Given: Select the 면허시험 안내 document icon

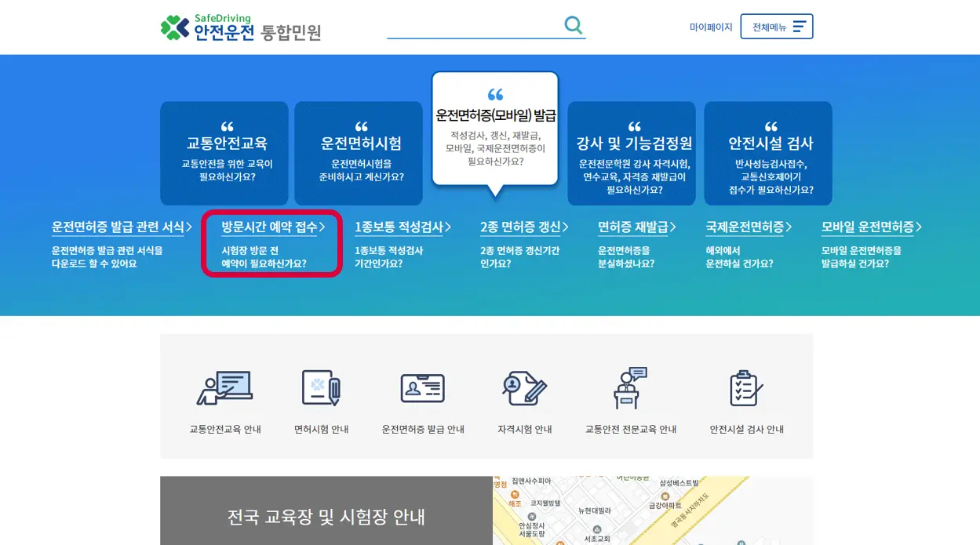Looking at the screenshot, I should click(x=321, y=387).
